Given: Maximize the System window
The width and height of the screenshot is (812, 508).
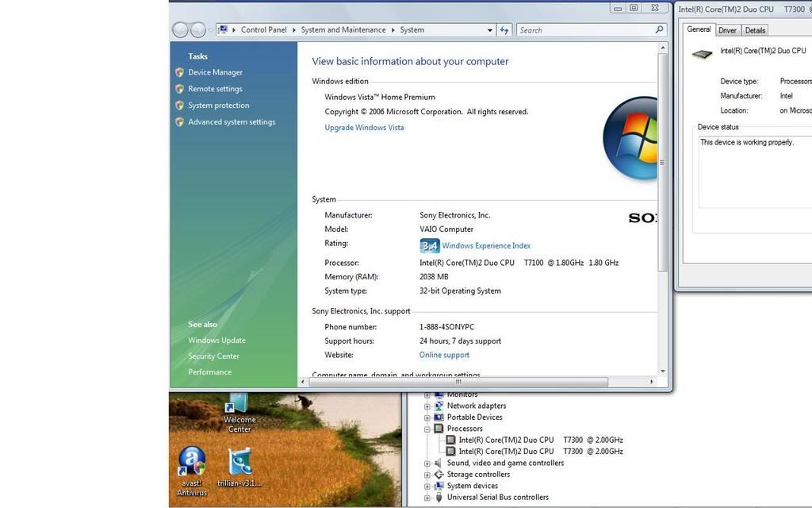Looking at the screenshot, I should tap(634, 8).
